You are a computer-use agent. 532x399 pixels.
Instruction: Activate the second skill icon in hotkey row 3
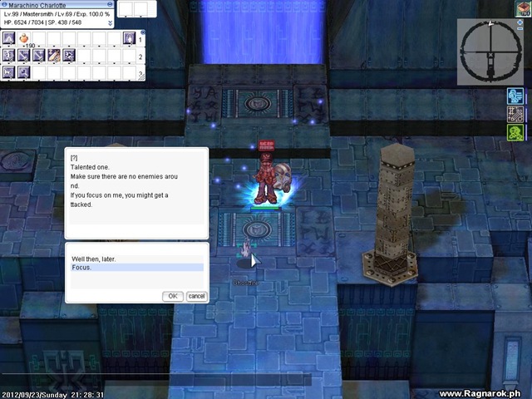[x=24, y=72]
